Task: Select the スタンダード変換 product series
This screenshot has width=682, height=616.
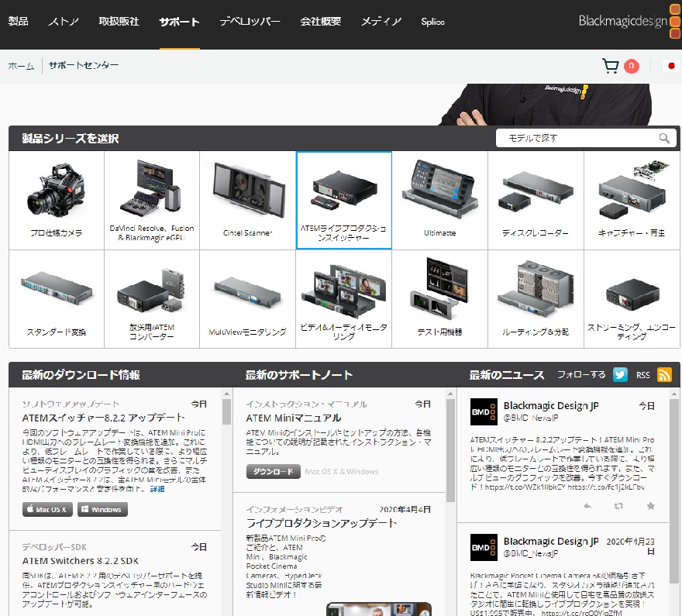Action: pyautogui.click(x=57, y=299)
